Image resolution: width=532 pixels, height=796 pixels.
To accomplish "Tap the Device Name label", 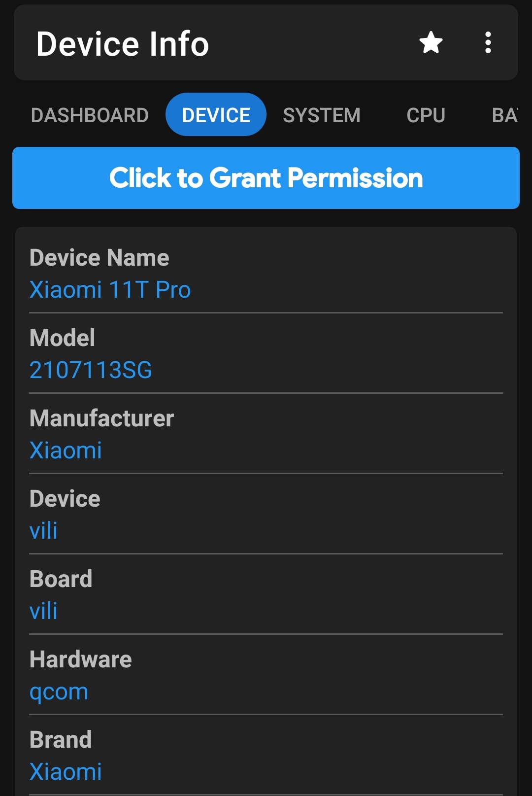I will click(x=99, y=258).
